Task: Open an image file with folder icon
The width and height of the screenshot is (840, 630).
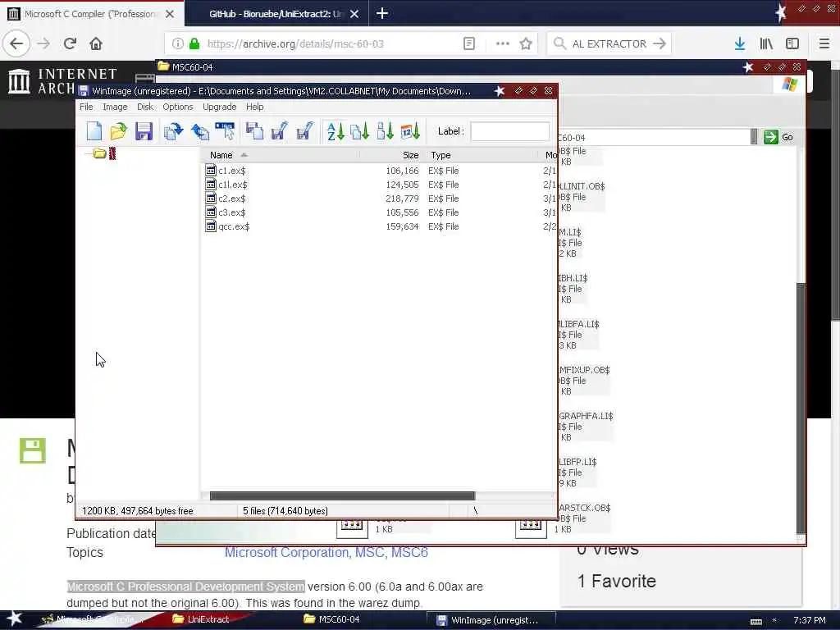Action: click(x=119, y=131)
